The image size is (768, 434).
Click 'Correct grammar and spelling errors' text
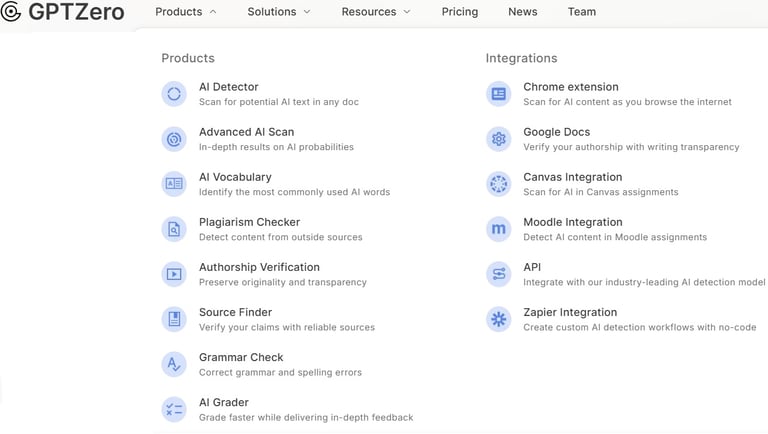(280, 372)
